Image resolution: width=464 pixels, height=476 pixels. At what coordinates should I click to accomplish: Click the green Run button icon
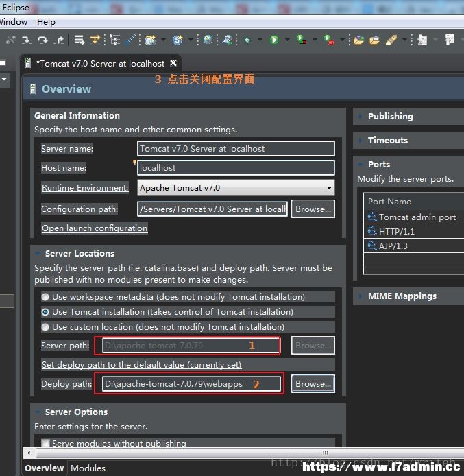pos(274,40)
